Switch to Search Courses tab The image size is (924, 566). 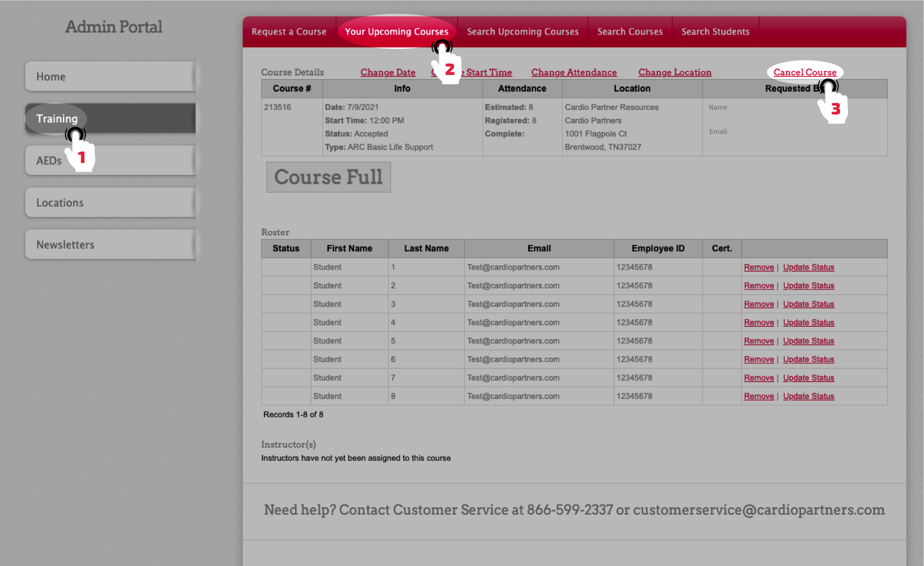click(x=630, y=32)
